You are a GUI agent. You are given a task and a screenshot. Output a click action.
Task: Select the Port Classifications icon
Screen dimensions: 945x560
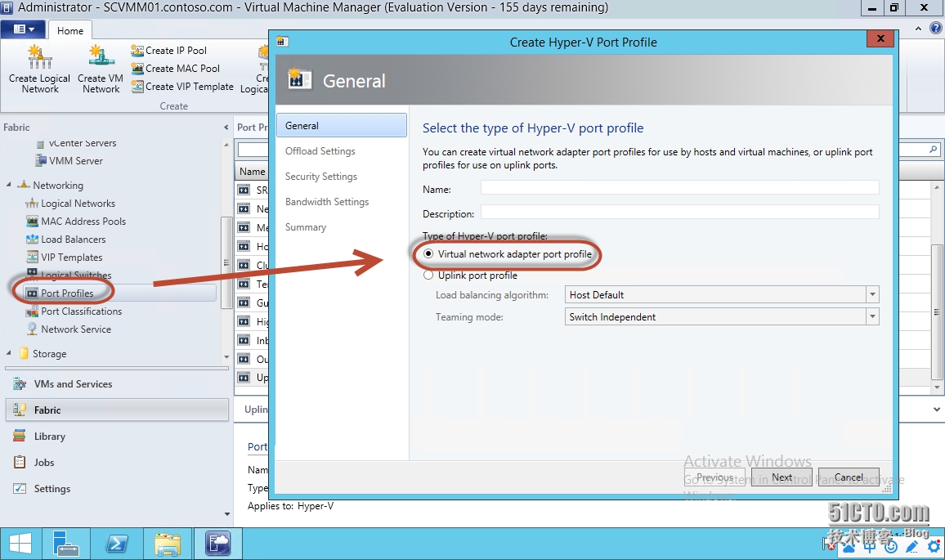pyautogui.click(x=32, y=311)
